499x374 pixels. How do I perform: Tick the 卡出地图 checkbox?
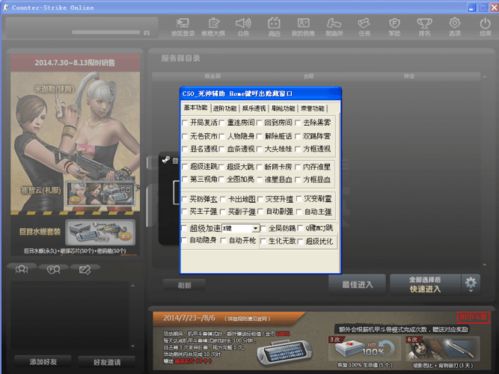coord(223,199)
